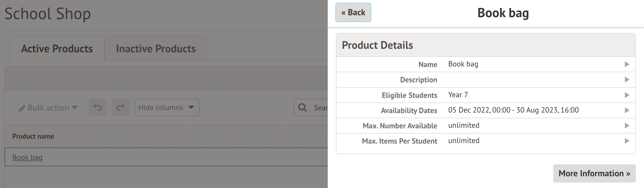Click the search magnifier icon
This screenshot has height=188, width=644.
click(x=302, y=107)
